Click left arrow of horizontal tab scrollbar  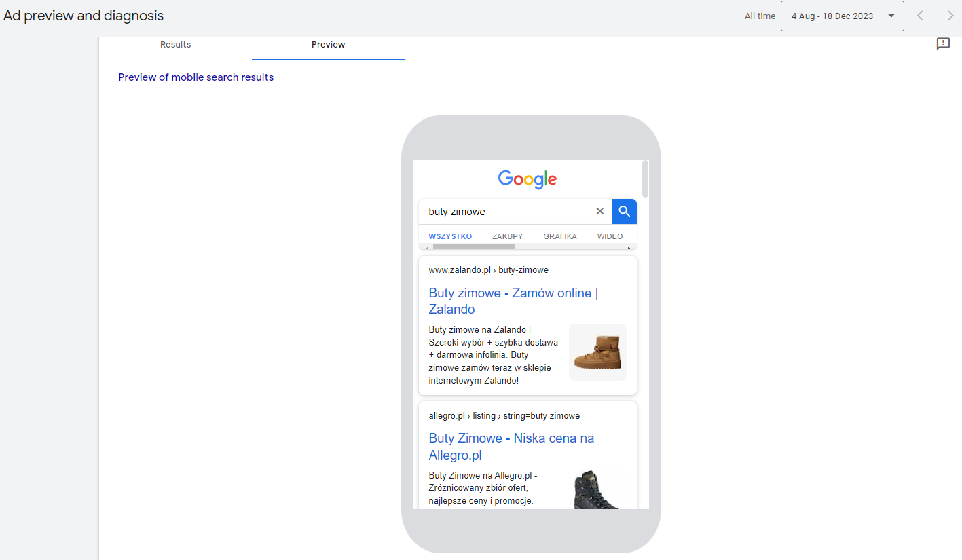pos(426,248)
